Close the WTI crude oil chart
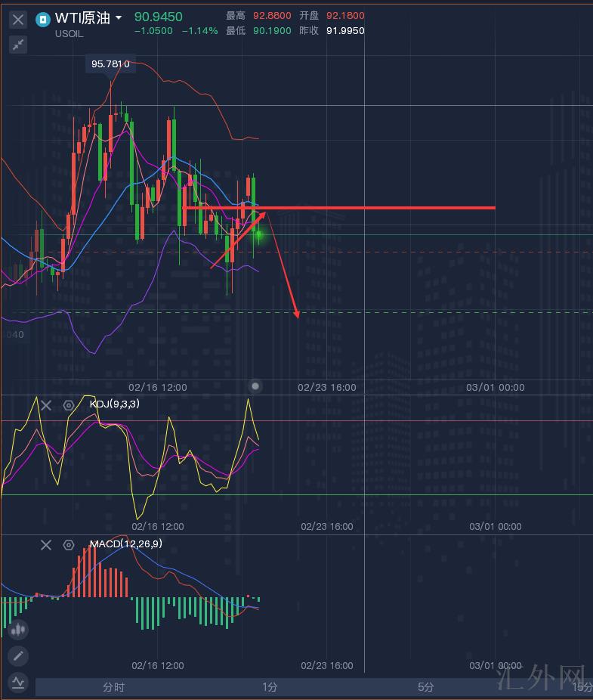 [18, 20]
